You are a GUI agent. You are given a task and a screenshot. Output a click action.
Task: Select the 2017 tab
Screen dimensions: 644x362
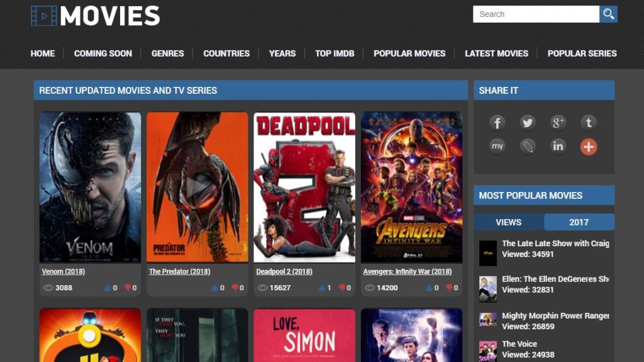pyautogui.click(x=579, y=222)
